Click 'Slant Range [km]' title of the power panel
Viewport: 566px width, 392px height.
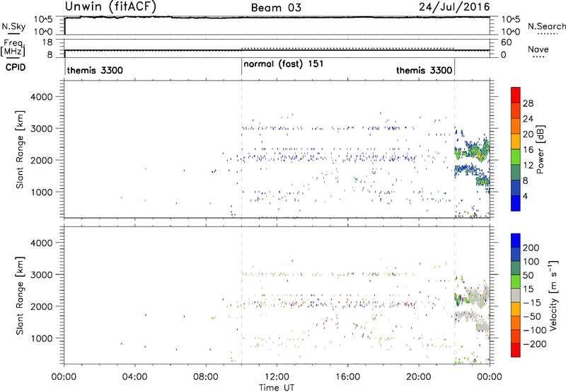click(20, 149)
